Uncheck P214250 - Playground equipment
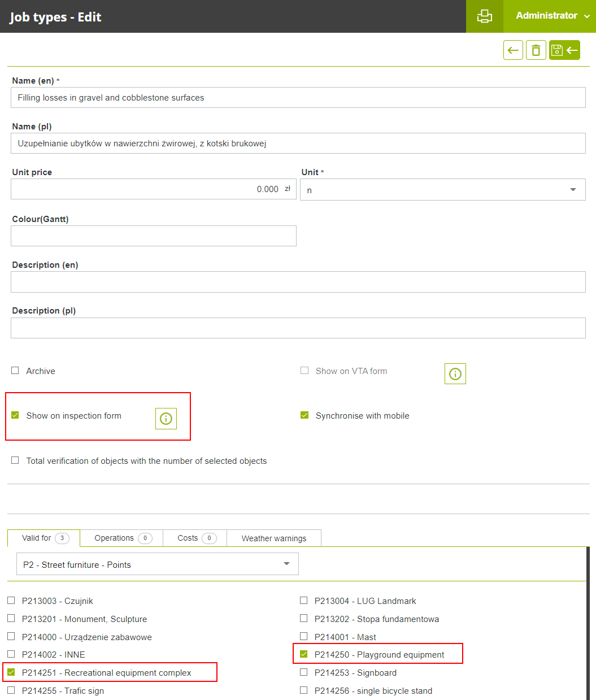This screenshot has width=596, height=700. pyautogui.click(x=304, y=654)
